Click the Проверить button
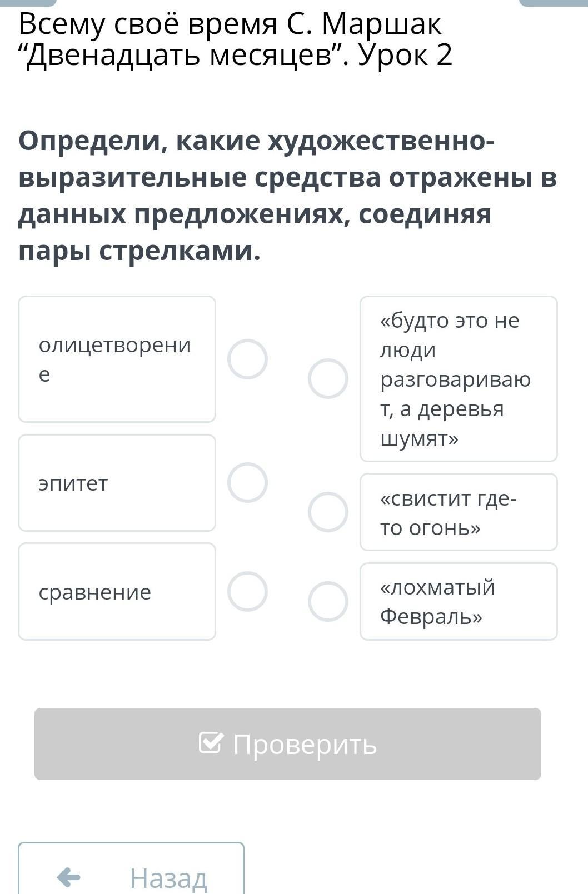Image resolution: width=588 pixels, height=894 pixels. pyautogui.click(x=288, y=743)
